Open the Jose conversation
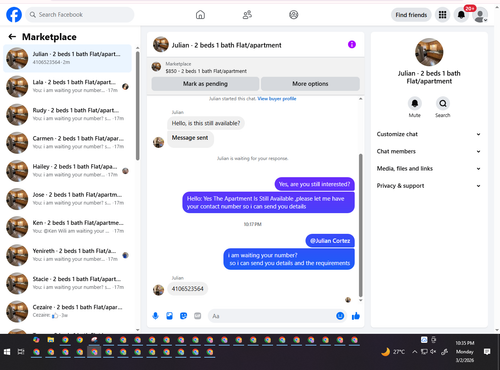This screenshot has width=500, height=370. coord(67,199)
